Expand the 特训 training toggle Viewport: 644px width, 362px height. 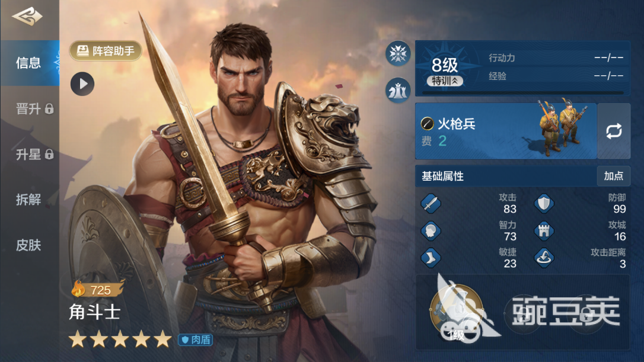pos(445,81)
